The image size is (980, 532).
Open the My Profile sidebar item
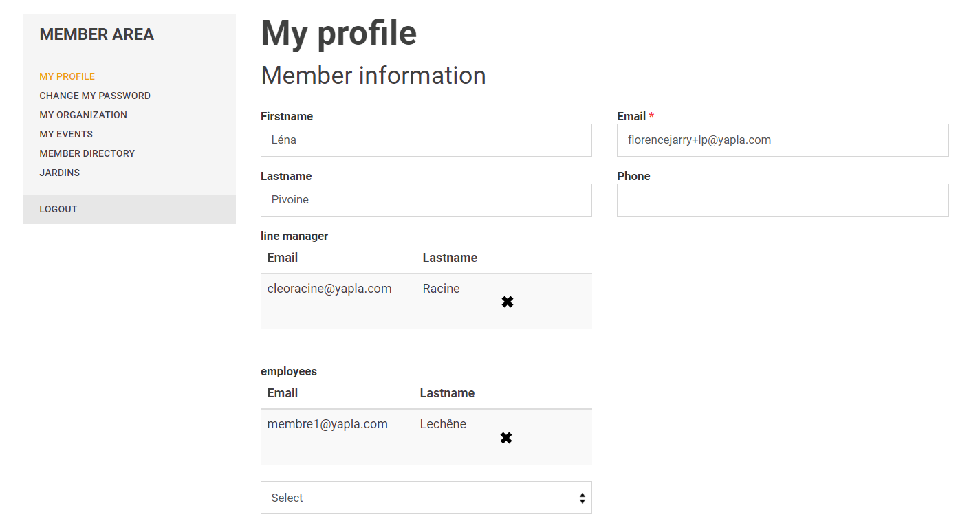(x=67, y=76)
